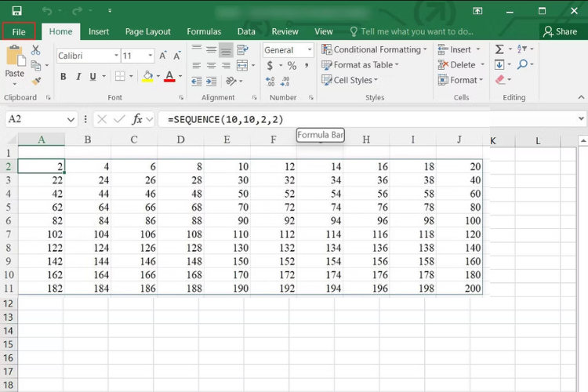Toggle Bottom Align
588x392 pixels.
pos(226,50)
